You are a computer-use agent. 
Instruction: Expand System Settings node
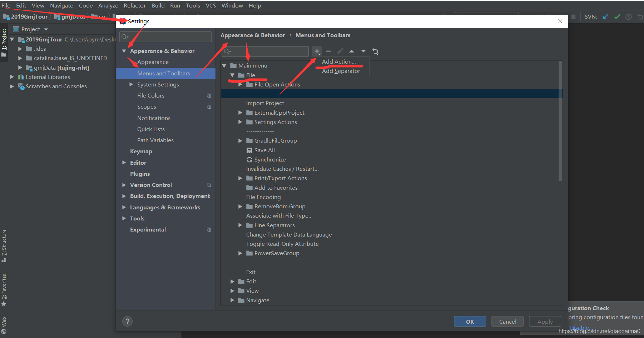click(131, 84)
